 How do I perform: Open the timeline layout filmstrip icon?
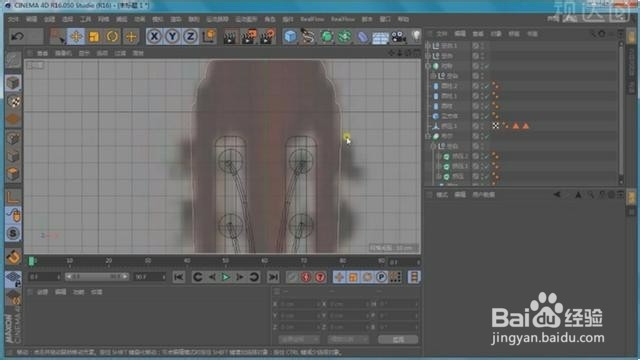point(413,277)
